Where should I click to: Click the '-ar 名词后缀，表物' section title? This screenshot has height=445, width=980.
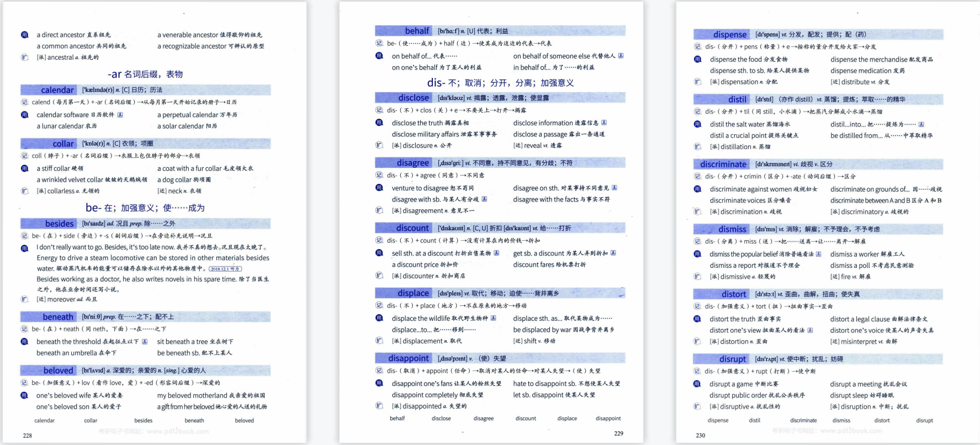pos(145,74)
